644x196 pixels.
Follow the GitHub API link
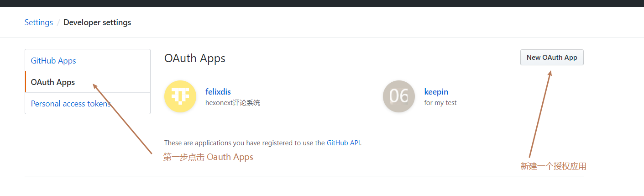coord(344,143)
